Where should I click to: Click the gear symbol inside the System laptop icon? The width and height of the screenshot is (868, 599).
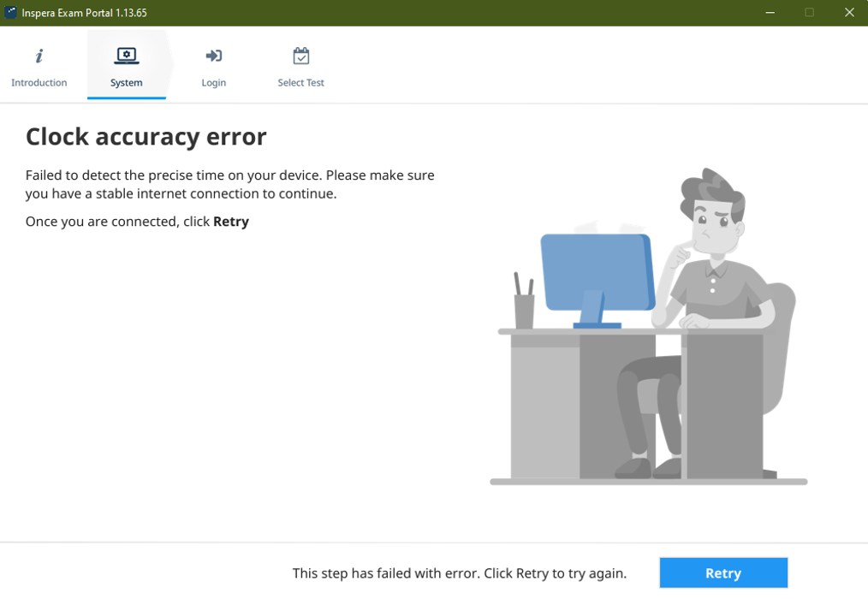point(126,53)
